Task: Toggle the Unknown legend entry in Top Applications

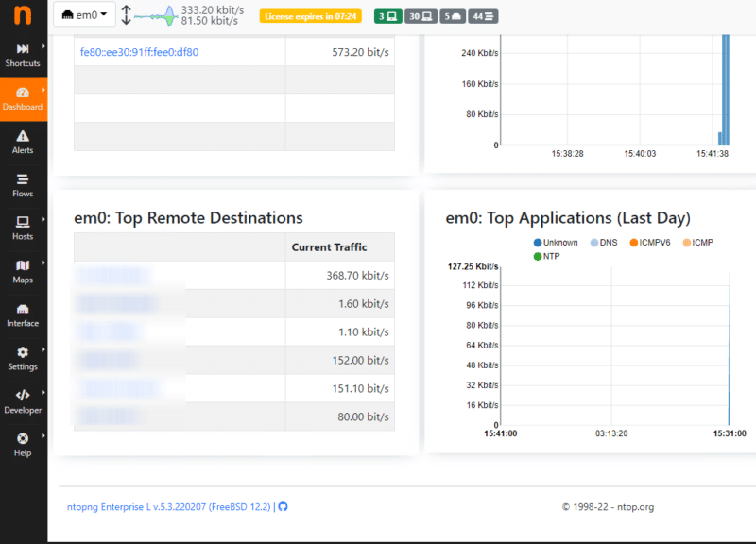Action: [x=556, y=243]
